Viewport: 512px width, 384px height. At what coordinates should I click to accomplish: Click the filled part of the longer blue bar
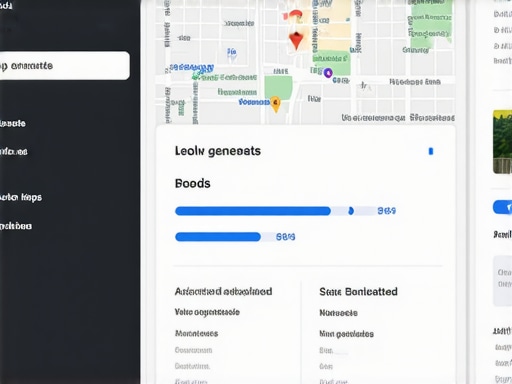(x=253, y=211)
